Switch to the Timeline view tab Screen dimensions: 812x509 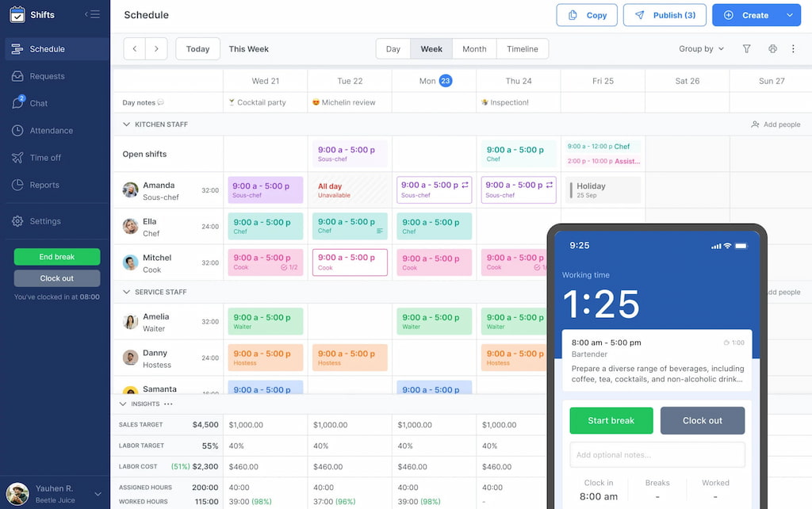(522, 48)
